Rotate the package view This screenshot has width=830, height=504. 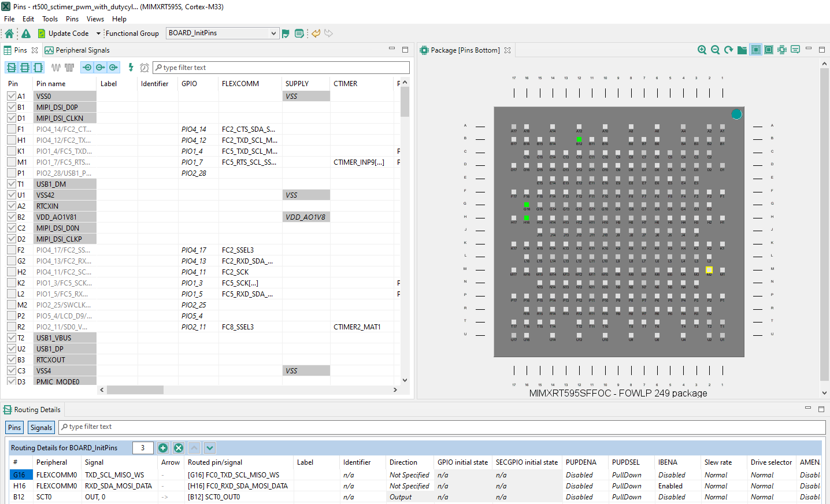coord(728,50)
